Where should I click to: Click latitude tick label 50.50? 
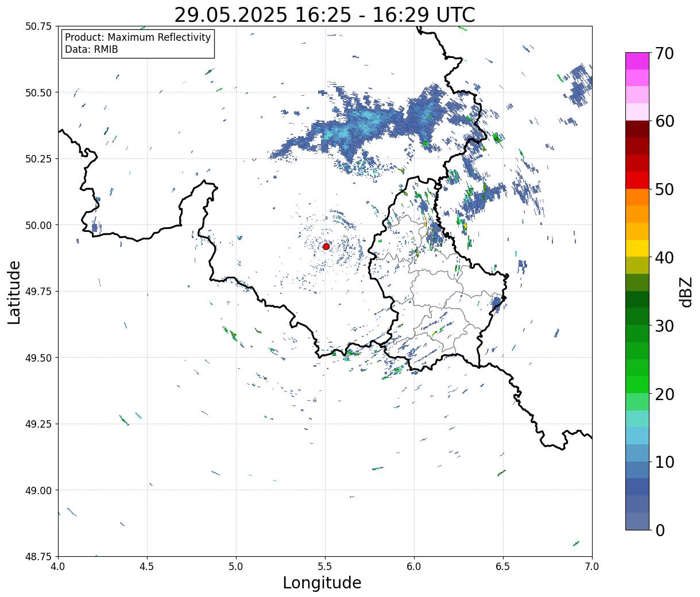(x=38, y=92)
